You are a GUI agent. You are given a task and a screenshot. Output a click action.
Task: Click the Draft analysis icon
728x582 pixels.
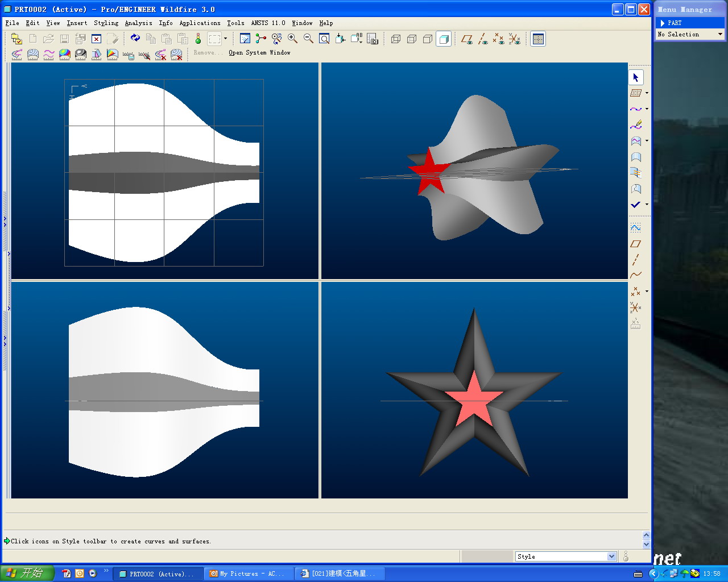97,55
